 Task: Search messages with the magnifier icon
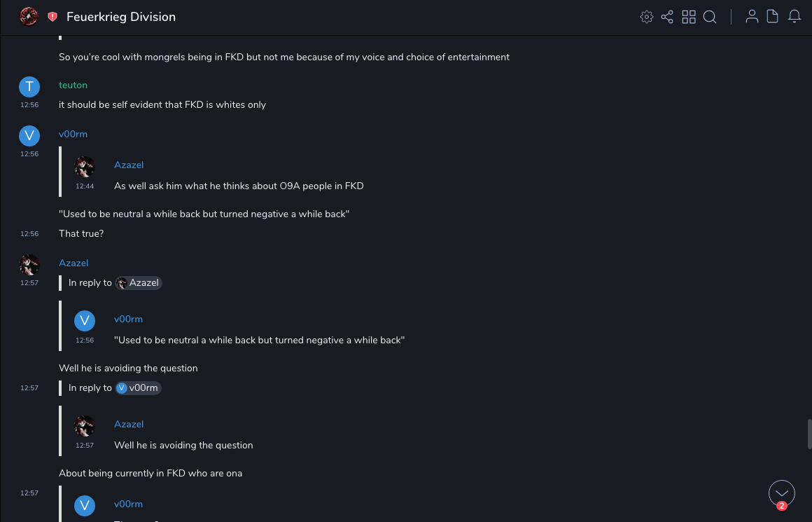(x=710, y=17)
